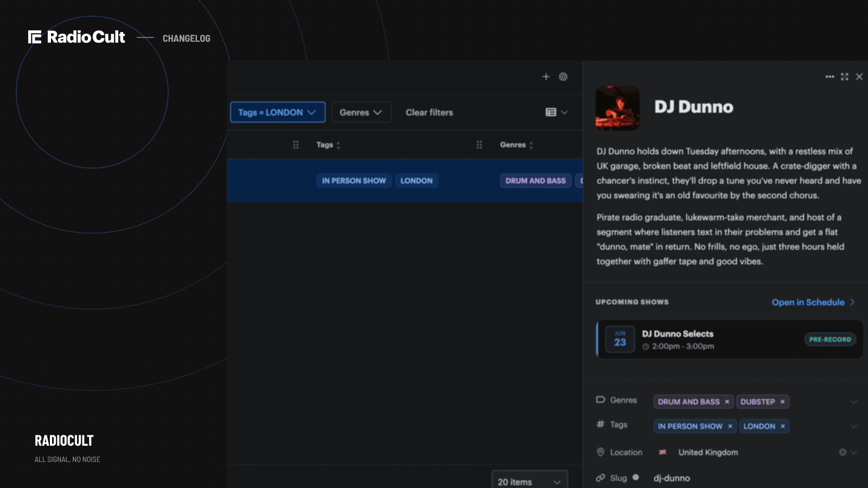Viewport: 868px width, 488px height.
Task: Remove the DUBSTEP genre
Action: coord(782,402)
